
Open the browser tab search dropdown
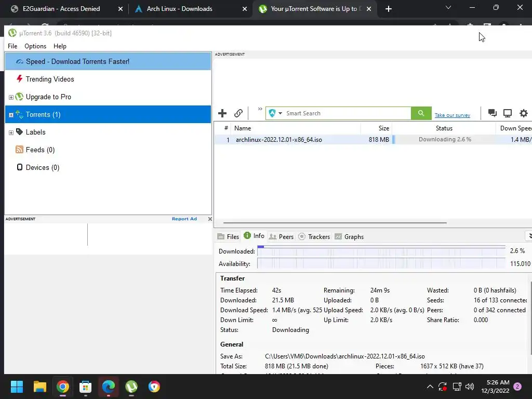click(448, 7)
